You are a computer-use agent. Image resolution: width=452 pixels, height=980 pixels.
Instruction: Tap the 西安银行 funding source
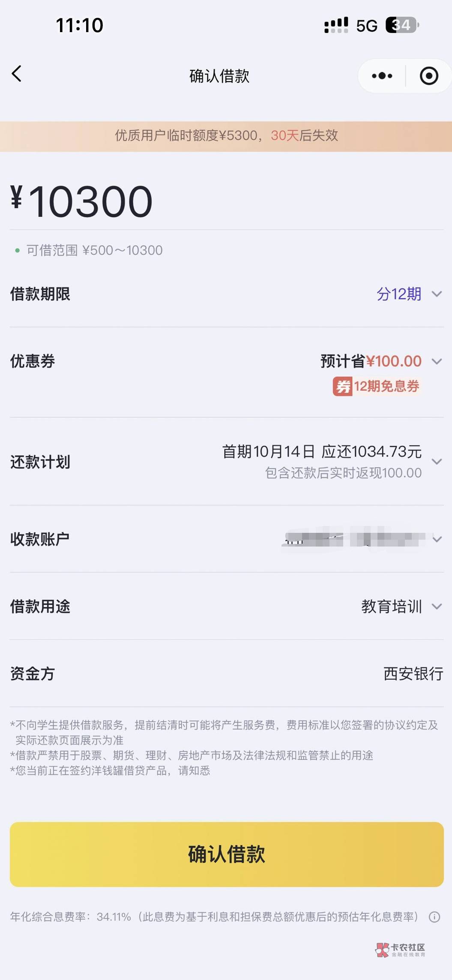point(413,674)
